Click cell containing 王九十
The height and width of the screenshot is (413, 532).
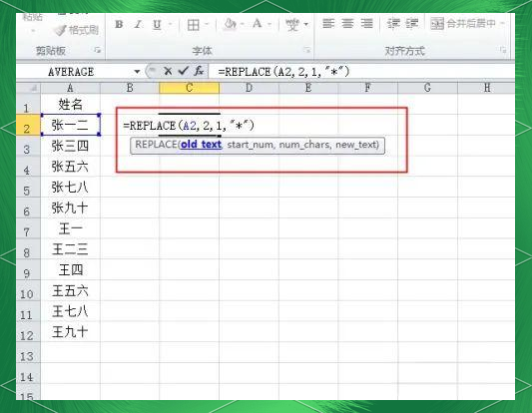pyautogui.click(x=70, y=332)
